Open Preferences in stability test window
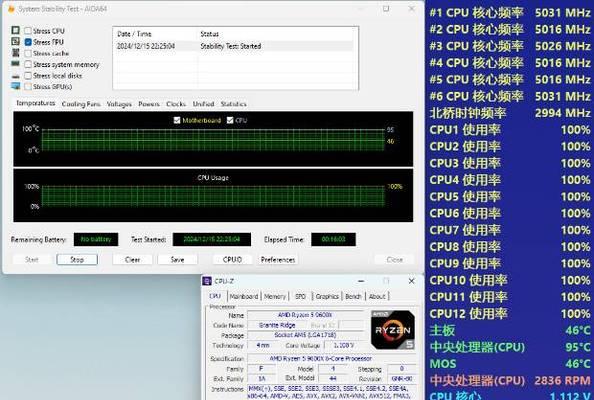Viewport: 594px width, 400px height. (278, 259)
